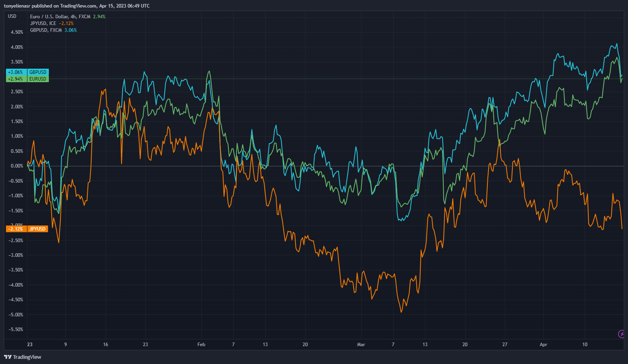Select the GBPUSD, FXCM legend entry
628x364 pixels.
[x=46, y=30]
